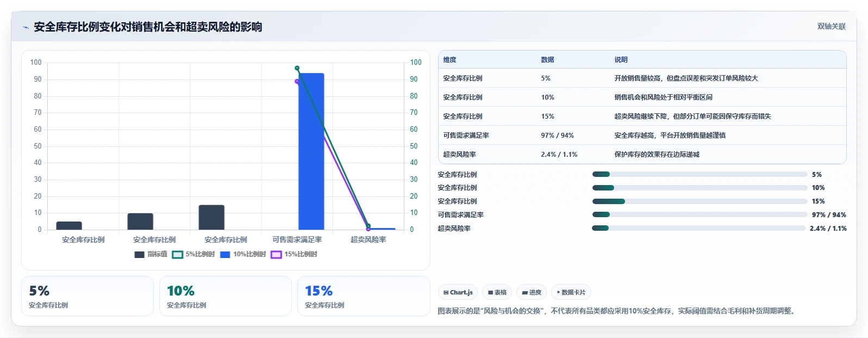Click table cell 销售机会和风险处于相对平衡区间

point(663,97)
